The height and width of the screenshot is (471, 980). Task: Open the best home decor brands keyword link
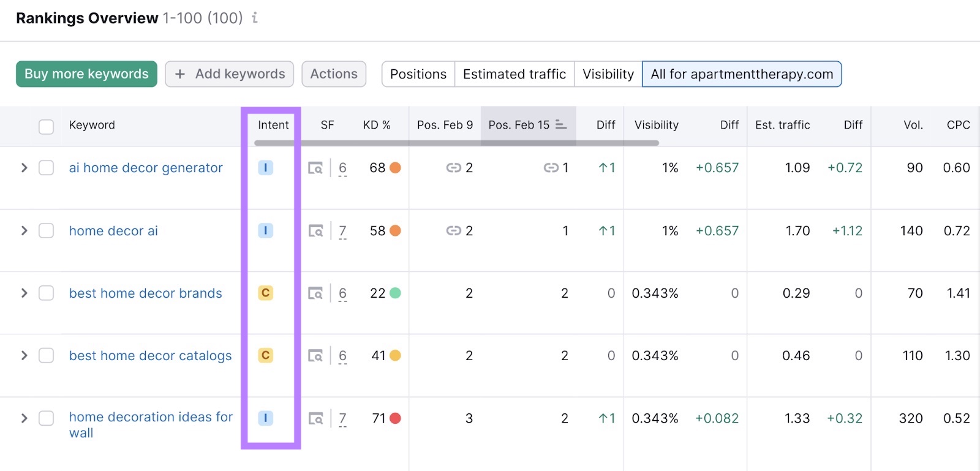(x=146, y=293)
